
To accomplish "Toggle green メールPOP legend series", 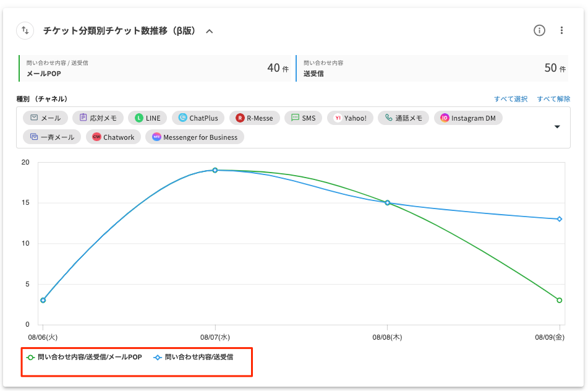I will pyautogui.click(x=84, y=357).
